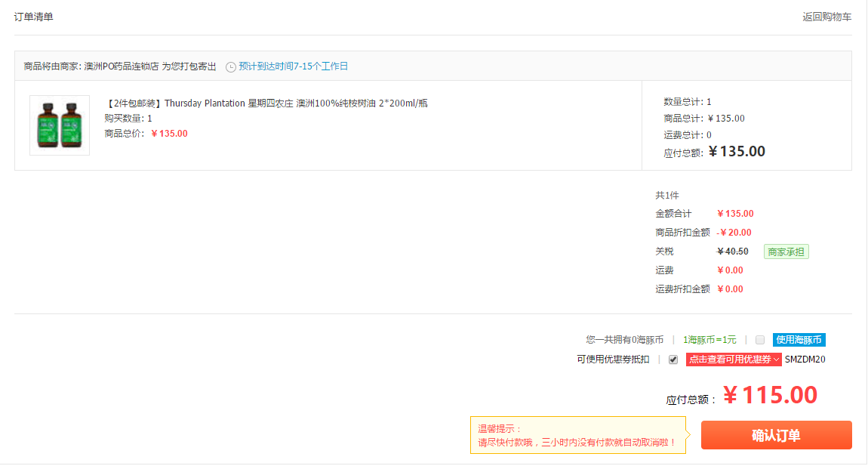Return to cart via 返回购物车 link
This screenshot has height=466, width=868.
(827, 17)
